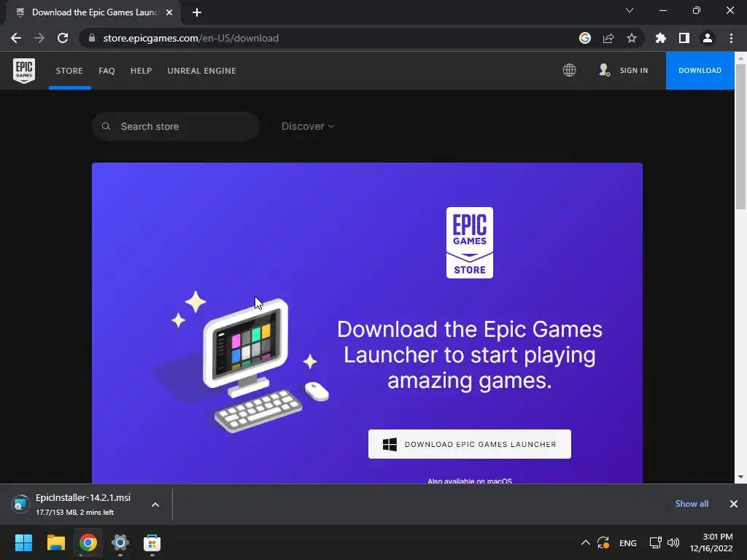Viewport: 747px width, 560px height.
Task: Open the Chrome extensions puzzle icon
Action: (661, 38)
